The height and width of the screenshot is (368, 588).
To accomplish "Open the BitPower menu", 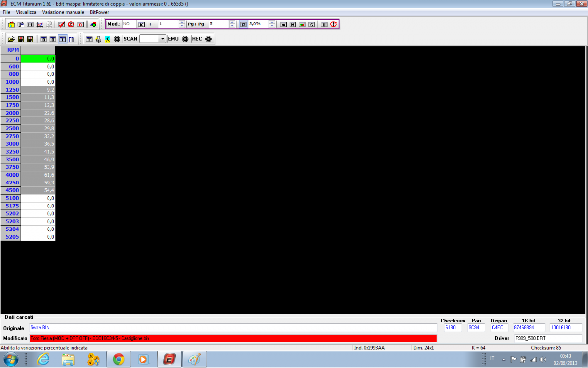I will (x=99, y=12).
